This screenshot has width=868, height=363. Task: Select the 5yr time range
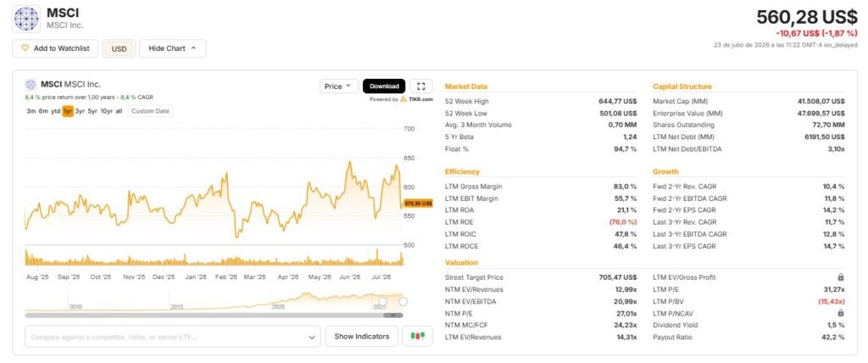point(92,111)
